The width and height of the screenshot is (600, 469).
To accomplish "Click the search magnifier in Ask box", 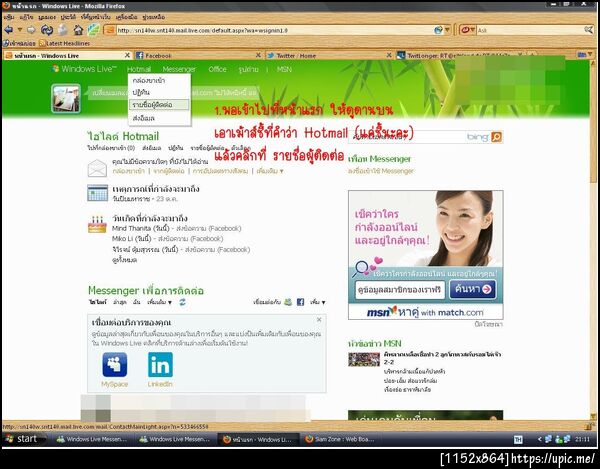I will tap(589, 30).
